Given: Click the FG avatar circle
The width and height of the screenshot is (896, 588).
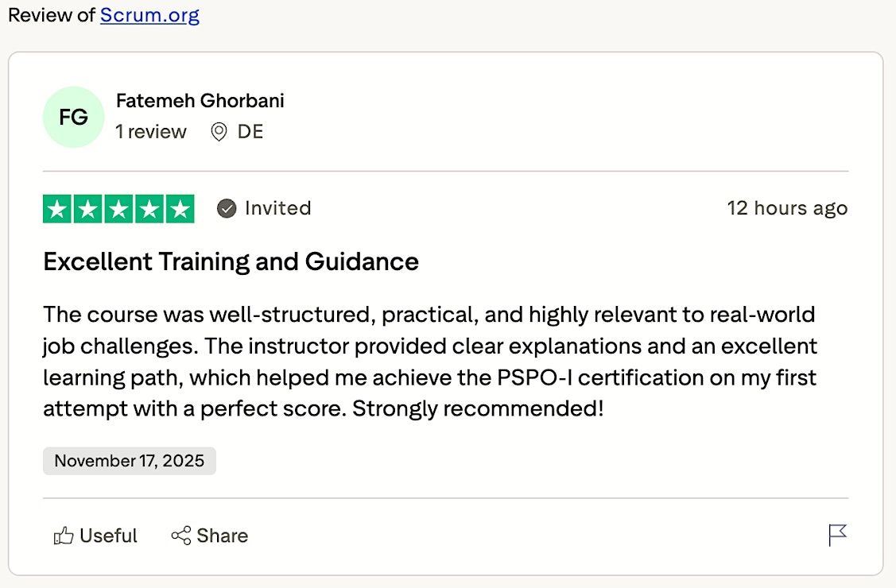Looking at the screenshot, I should tap(74, 117).
